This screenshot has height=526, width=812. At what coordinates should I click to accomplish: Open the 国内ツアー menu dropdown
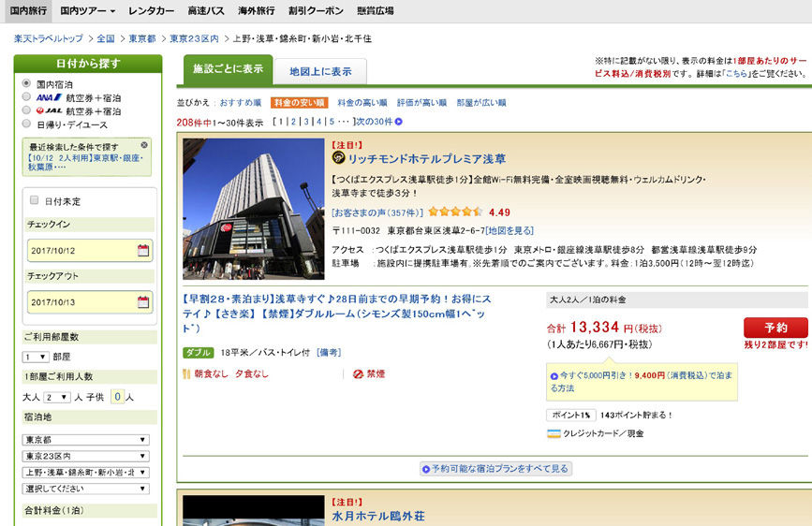(87, 11)
